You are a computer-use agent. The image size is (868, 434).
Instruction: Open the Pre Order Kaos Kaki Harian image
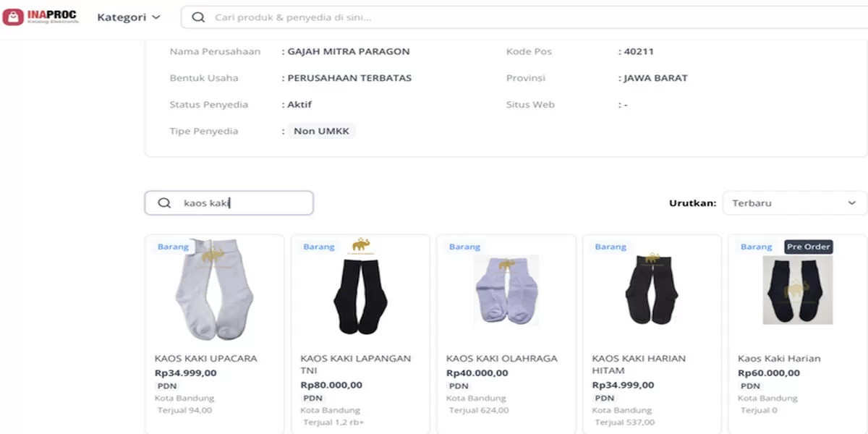click(x=798, y=290)
